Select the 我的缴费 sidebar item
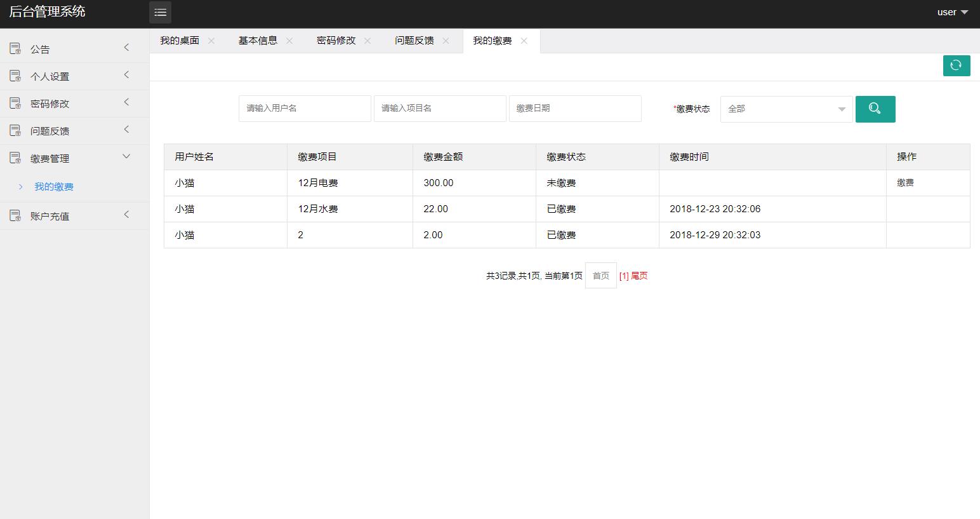 coord(55,186)
